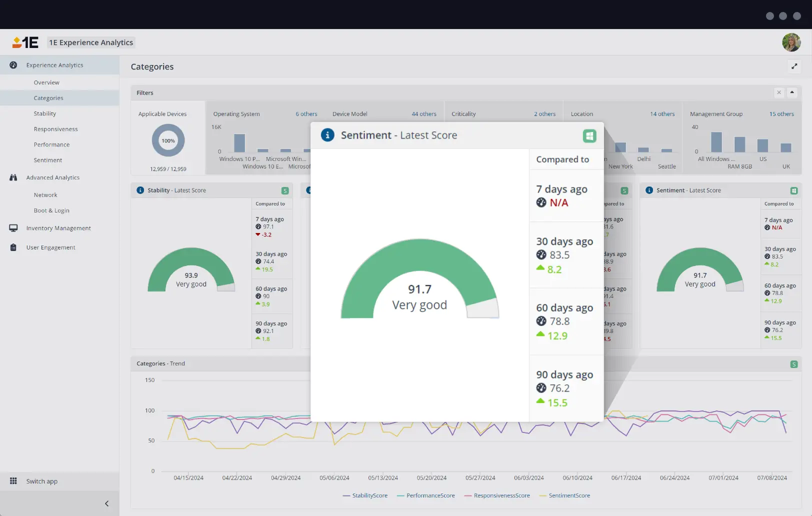
Task: Open the User Engagement clipboard icon
Action: tap(13, 247)
